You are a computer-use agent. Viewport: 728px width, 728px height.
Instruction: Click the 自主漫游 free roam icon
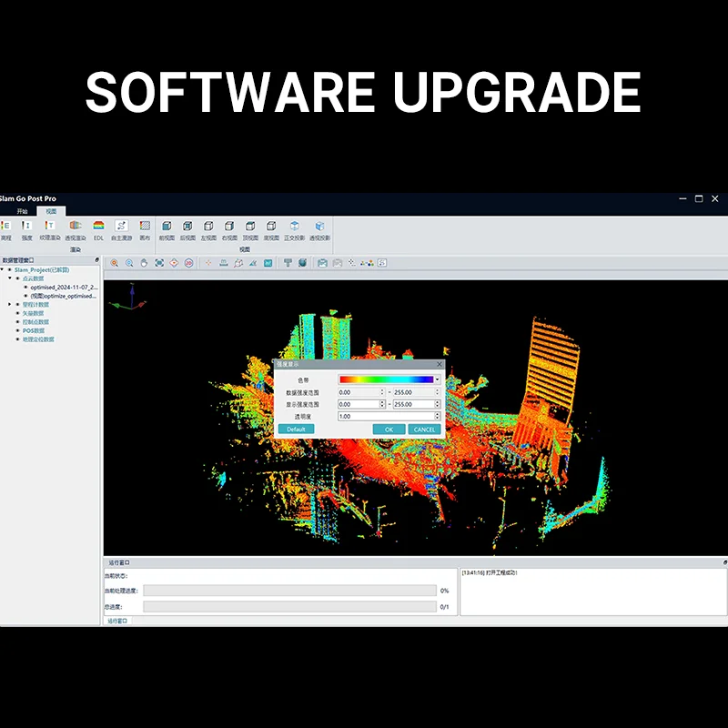(121, 227)
